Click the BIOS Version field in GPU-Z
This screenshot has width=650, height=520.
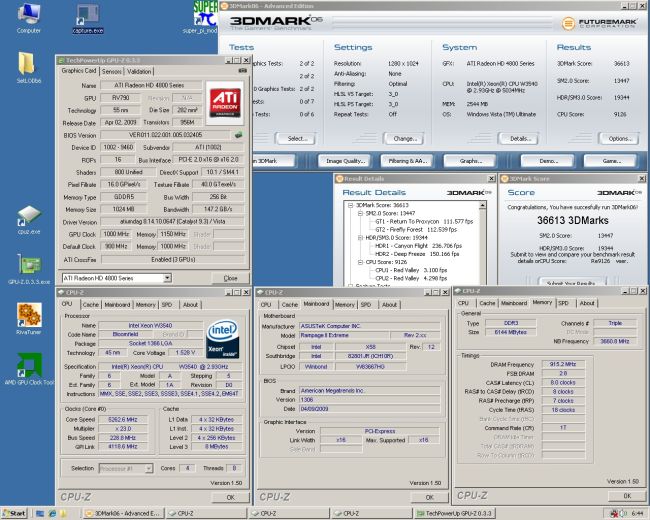pyautogui.click(x=165, y=135)
